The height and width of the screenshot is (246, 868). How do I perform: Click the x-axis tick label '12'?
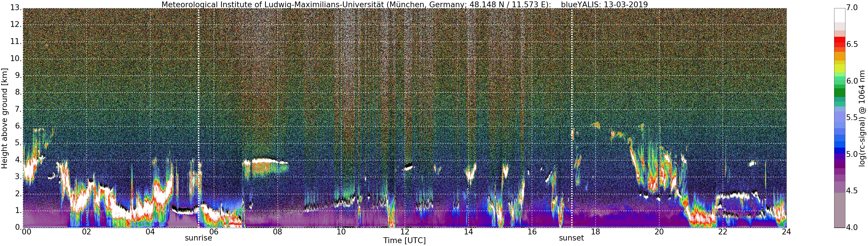405,232
